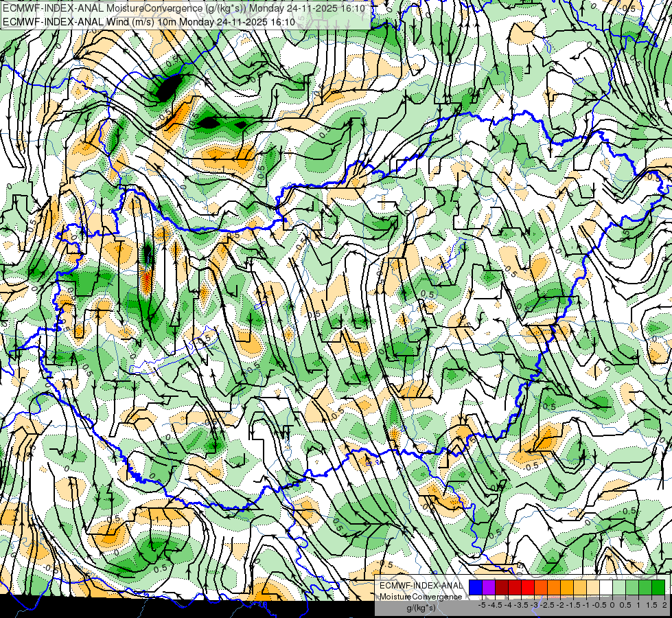Click the legend tick value 1.5
This screenshot has height=618, width=672.
point(652,605)
